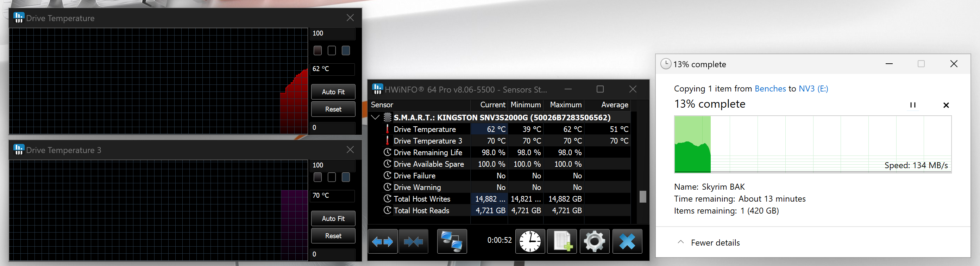Click the clock icon beside Drive Remaining Life
Screen dimensions: 980x266
387,152
